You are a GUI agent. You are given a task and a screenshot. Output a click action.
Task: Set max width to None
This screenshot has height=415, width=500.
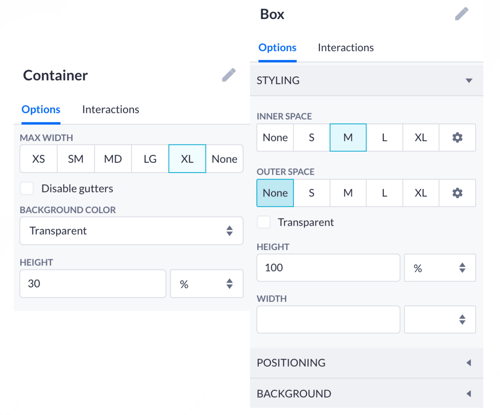tap(224, 159)
